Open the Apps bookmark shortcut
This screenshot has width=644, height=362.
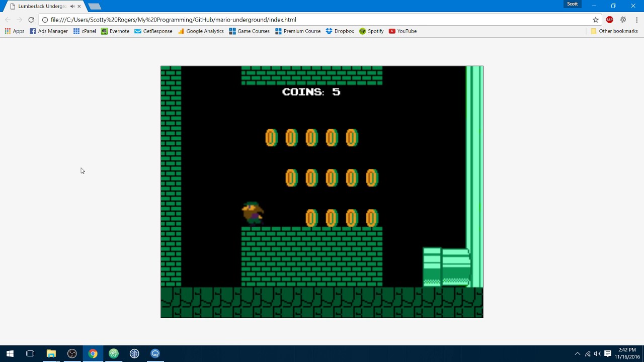pos(15,31)
